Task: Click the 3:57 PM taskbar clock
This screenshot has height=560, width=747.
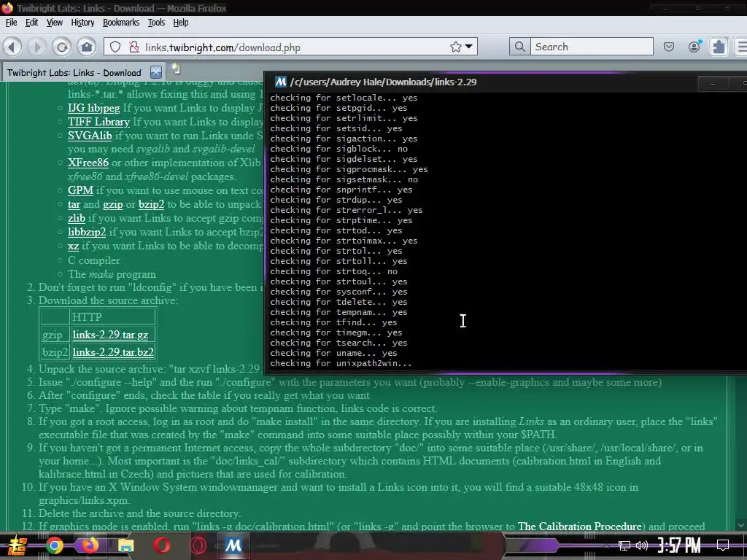Action: pos(679,545)
